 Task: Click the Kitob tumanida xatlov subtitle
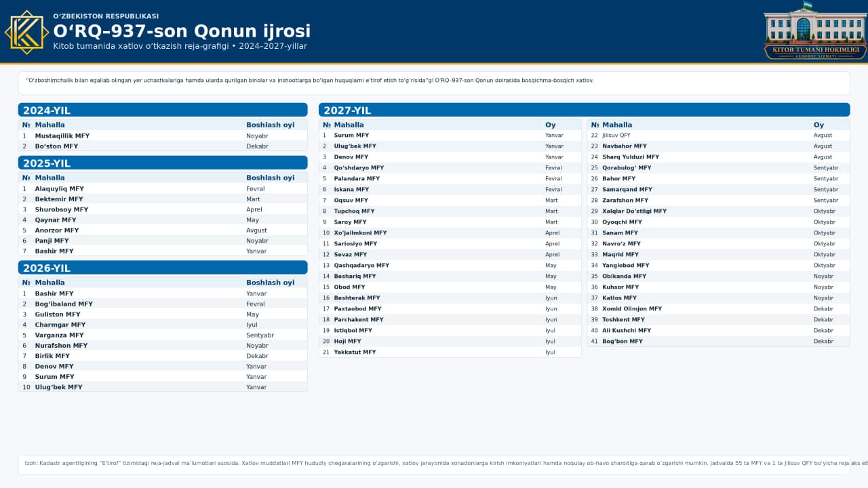180,47
